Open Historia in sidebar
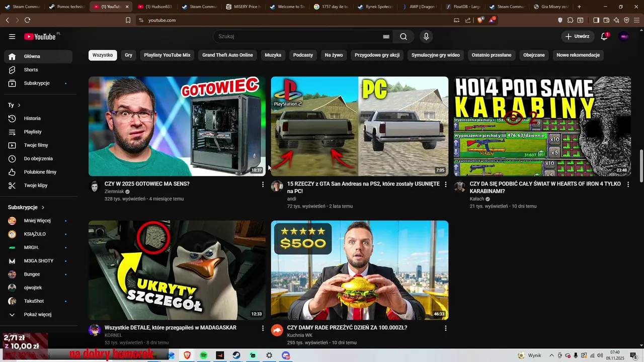Image resolution: width=644 pixels, height=362 pixels. 38,118
